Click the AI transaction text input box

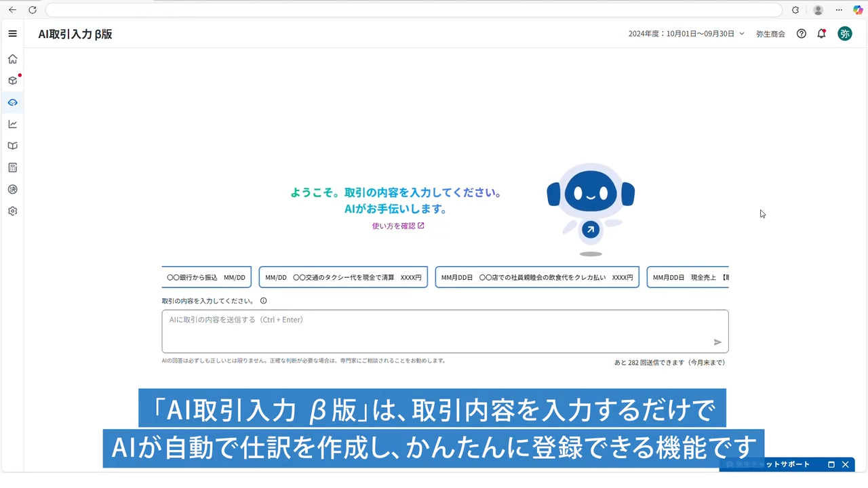[445, 331]
